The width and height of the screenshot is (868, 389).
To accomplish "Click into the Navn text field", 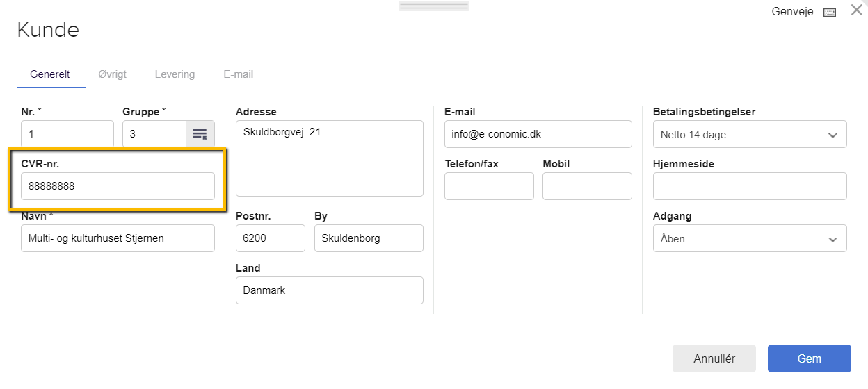I will pyautogui.click(x=118, y=238).
